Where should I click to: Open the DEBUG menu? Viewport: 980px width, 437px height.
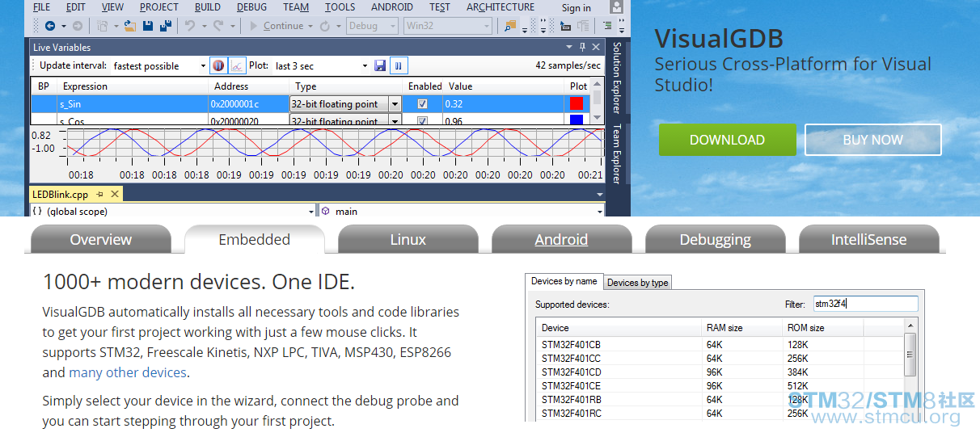pyautogui.click(x=252, y=7)
